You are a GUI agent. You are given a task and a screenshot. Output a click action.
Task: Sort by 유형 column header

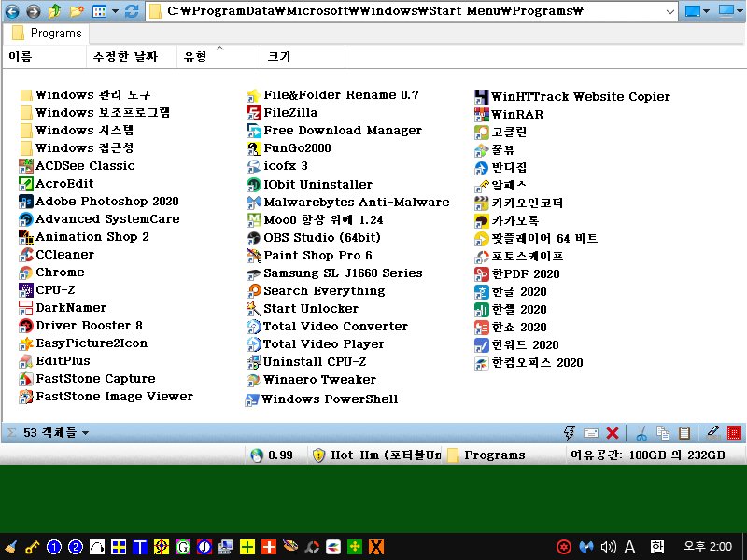(219, 57)
